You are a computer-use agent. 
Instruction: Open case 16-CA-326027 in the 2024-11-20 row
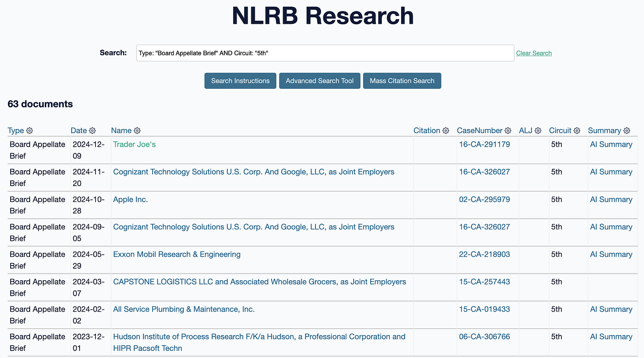coord(484,172)
